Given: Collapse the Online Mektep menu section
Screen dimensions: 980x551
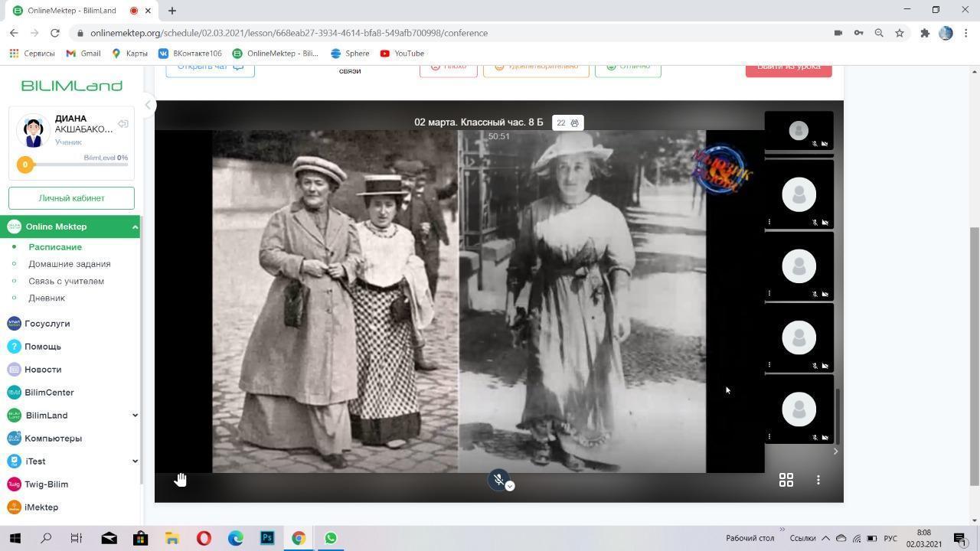Looking at the screenshot, I should [x=135, y=227].
